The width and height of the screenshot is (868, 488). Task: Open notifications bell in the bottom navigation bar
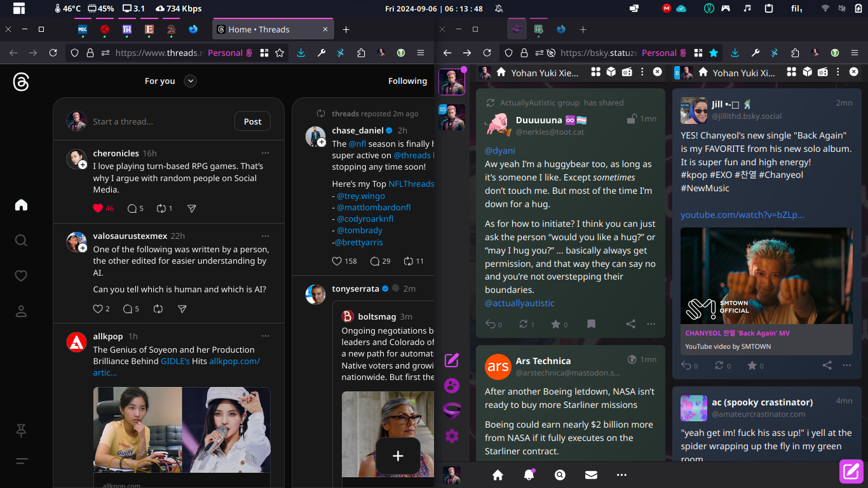(x=529, y=475)
